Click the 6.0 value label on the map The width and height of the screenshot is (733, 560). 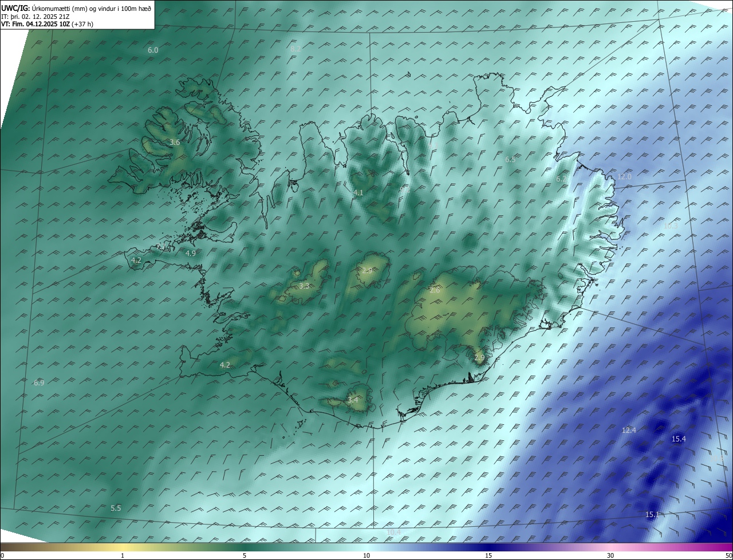(x=153, y=50)
